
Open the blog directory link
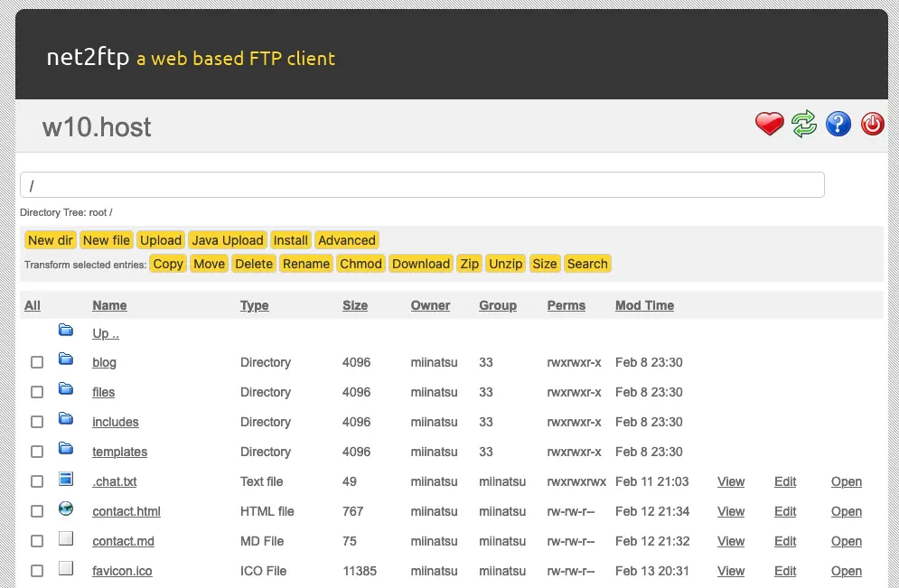(104, 362)
